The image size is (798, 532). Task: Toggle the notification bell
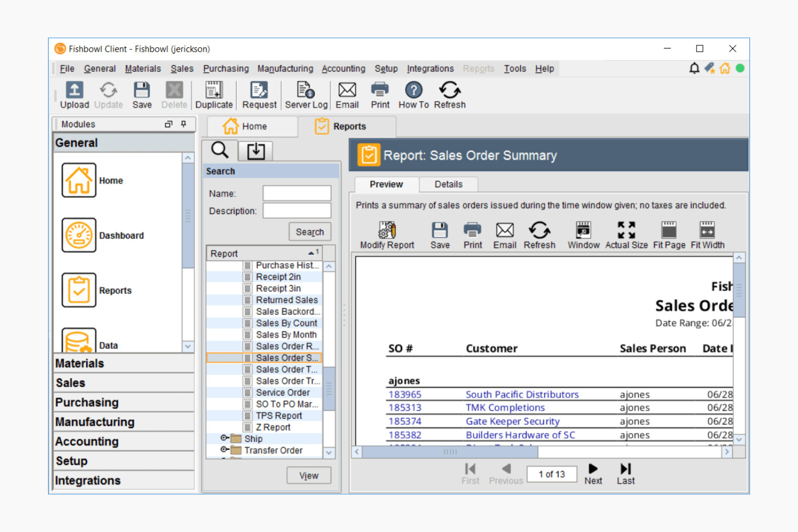694,68
